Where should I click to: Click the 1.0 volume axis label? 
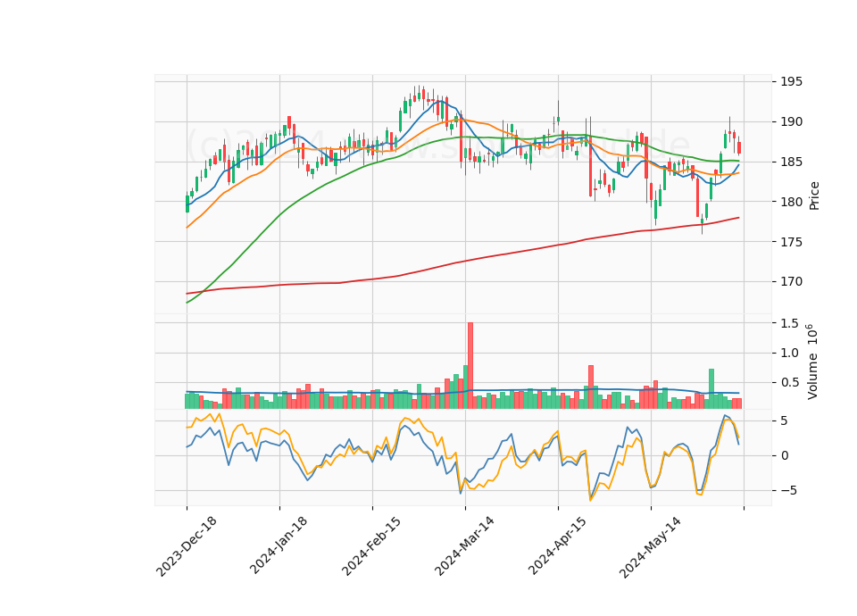click(788, 354)
